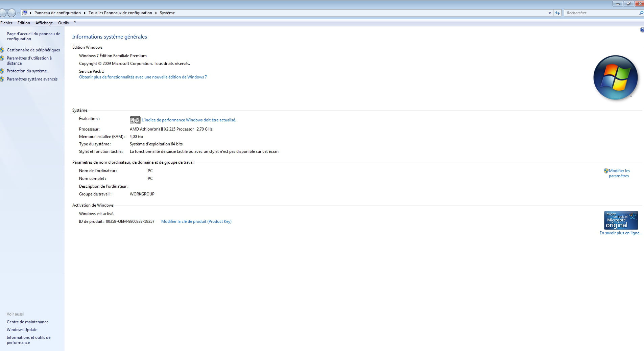
Task: Click the PC value beside Nom complet
Action: click(150, 179)
